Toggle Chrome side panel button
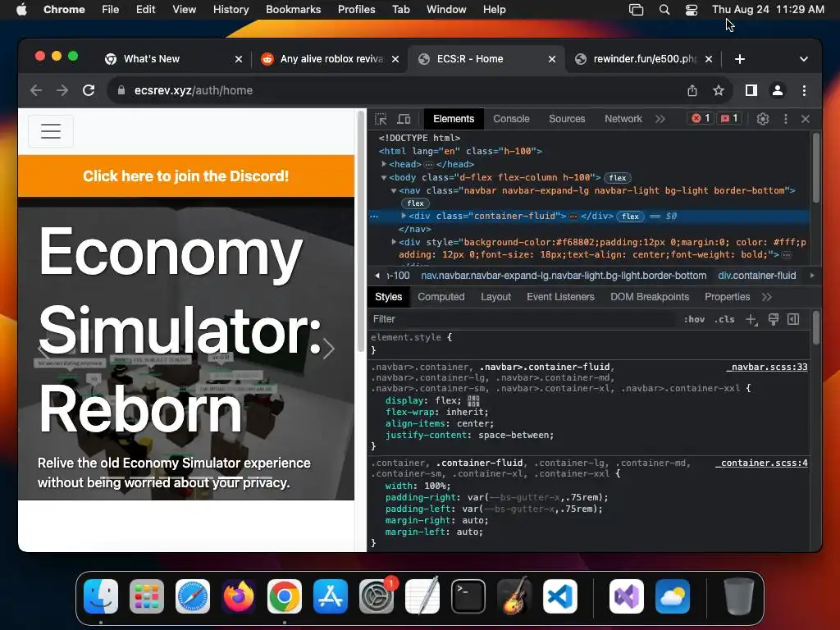840x630 pixels. (x=751, y=90)
